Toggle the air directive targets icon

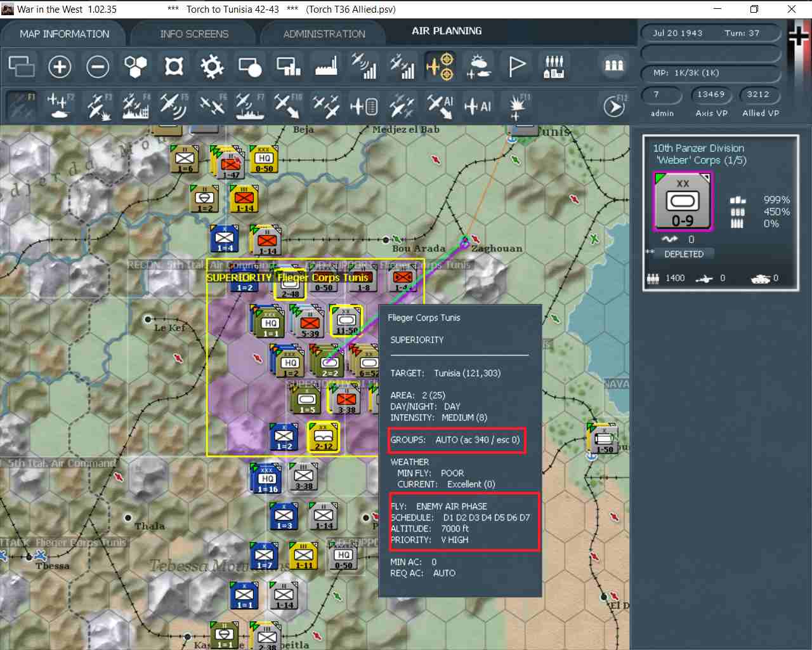click(x=440, y=66)
